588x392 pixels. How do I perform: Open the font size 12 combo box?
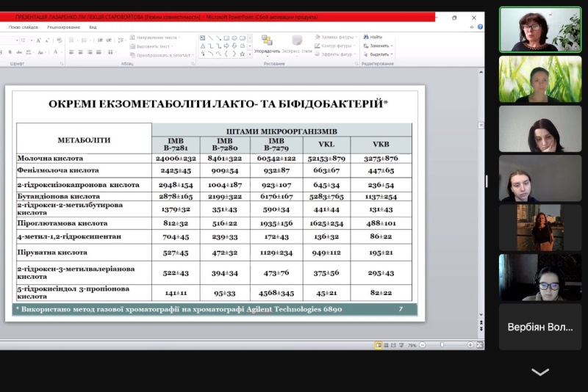tap(26, 40)
